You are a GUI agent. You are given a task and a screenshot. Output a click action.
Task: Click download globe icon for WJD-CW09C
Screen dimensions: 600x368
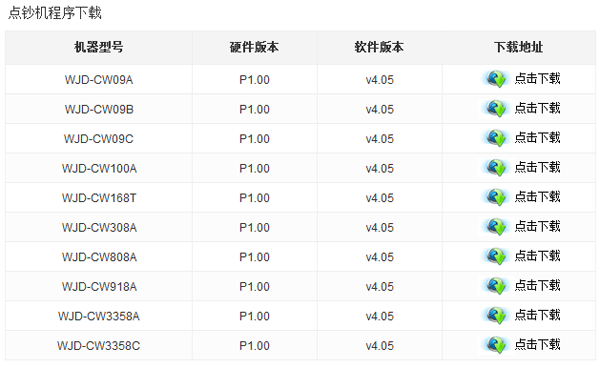[x=496, y=138]
